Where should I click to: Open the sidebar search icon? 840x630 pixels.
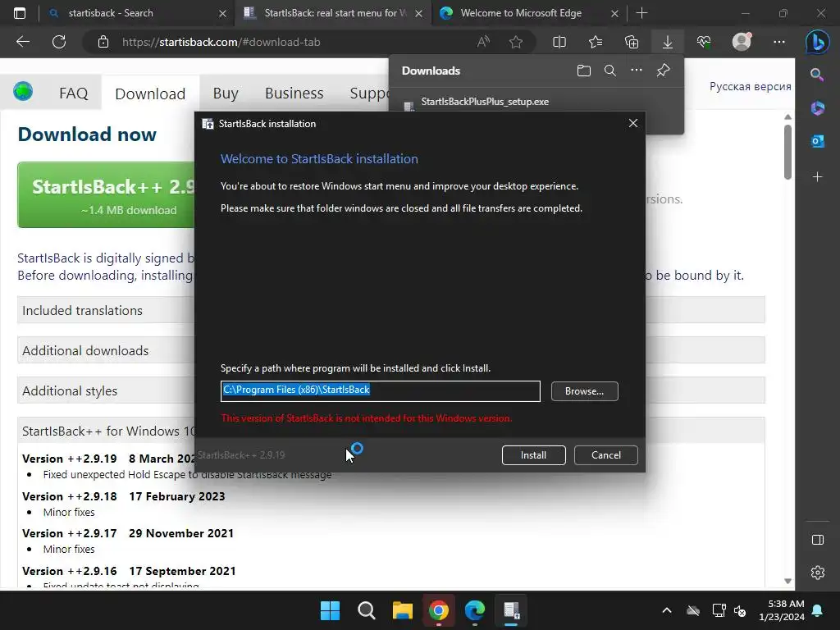pos(817,75)
